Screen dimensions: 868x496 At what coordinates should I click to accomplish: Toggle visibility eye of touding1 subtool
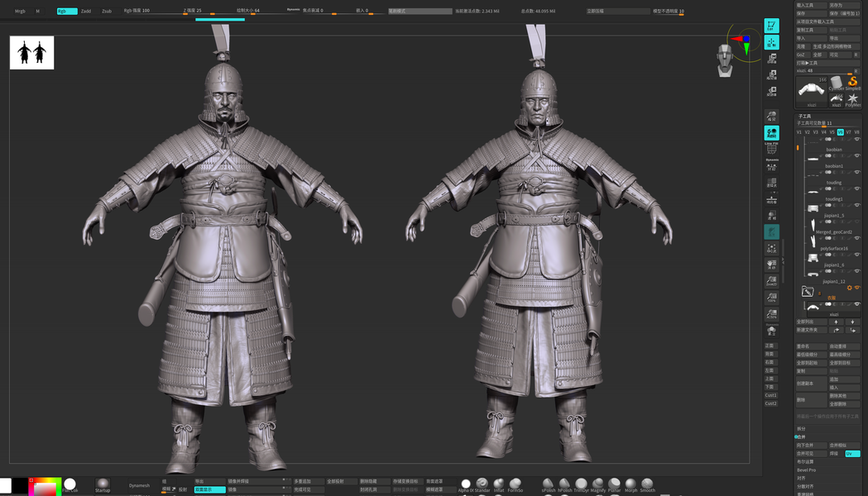coord(857,189)
